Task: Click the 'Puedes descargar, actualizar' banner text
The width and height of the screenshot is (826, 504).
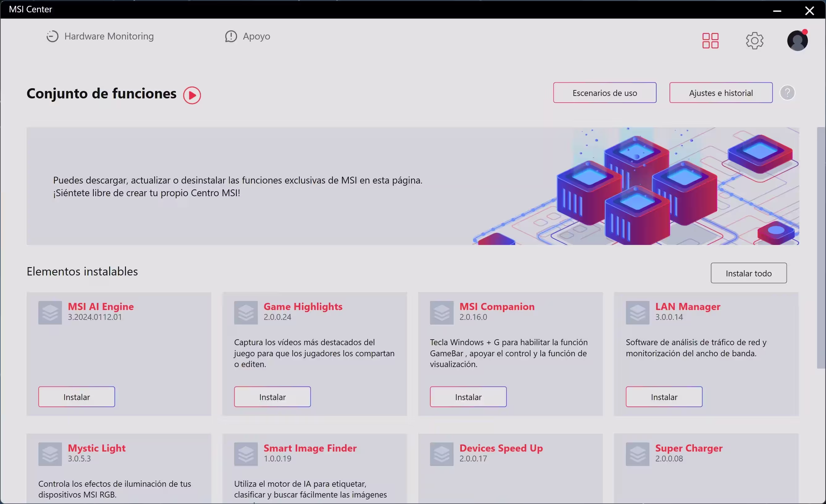Action: (238, 187)
